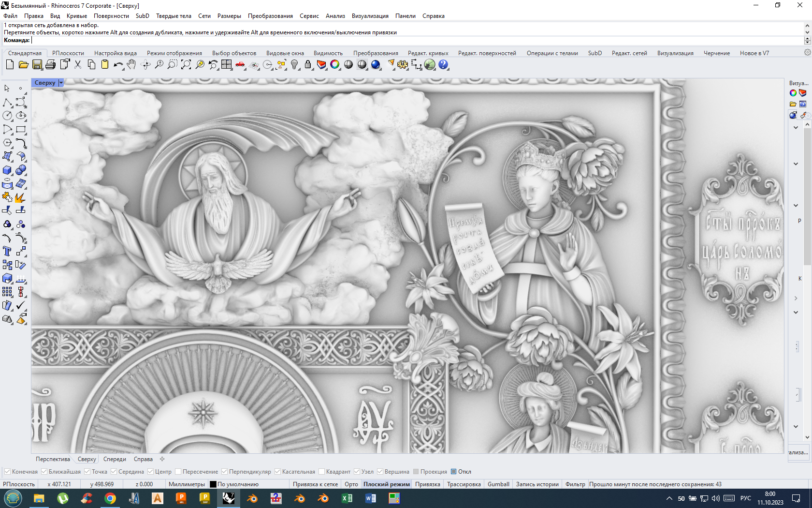Expand the top section chevron in the right panel
The width and height of the screenshot is (812, 508).
pyautogui.click(x=796, y=128)
